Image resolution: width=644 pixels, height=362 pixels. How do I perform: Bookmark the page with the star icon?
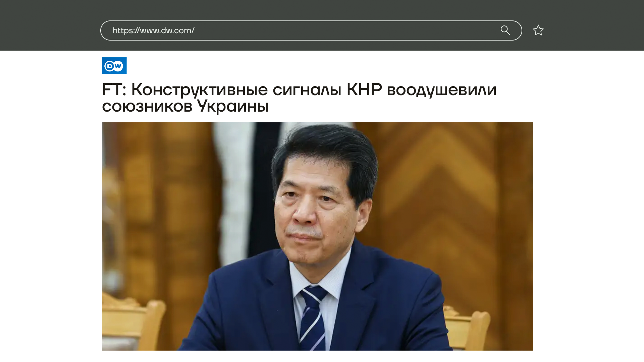click(538, 30)
